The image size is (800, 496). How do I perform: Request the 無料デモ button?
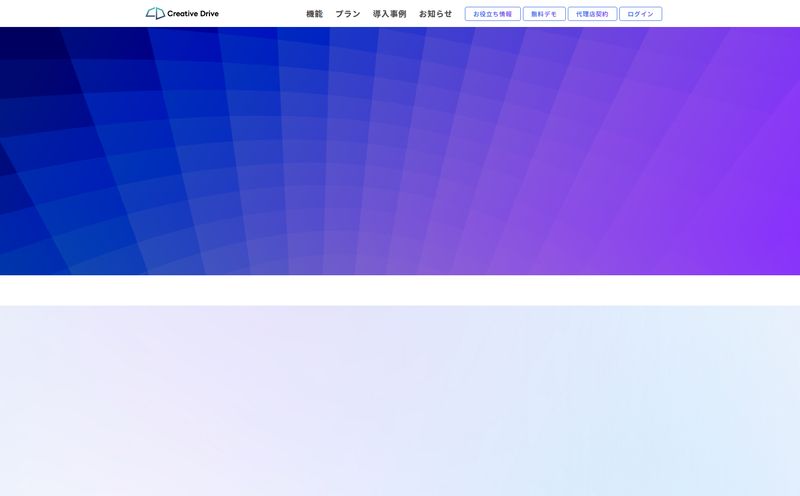544,14
